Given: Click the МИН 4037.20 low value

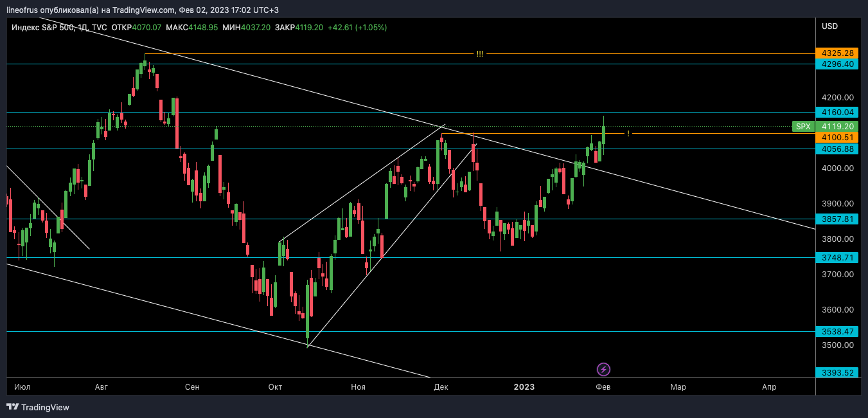Looking at the screenshot, I should pyautogui.click(x=247, y=28).
